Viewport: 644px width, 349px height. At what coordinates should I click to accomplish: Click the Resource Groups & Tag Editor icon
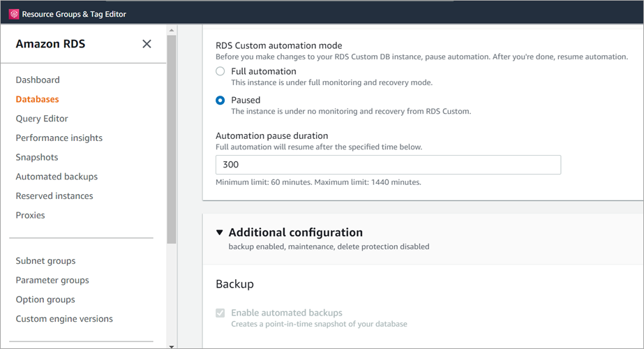point(14,14)
